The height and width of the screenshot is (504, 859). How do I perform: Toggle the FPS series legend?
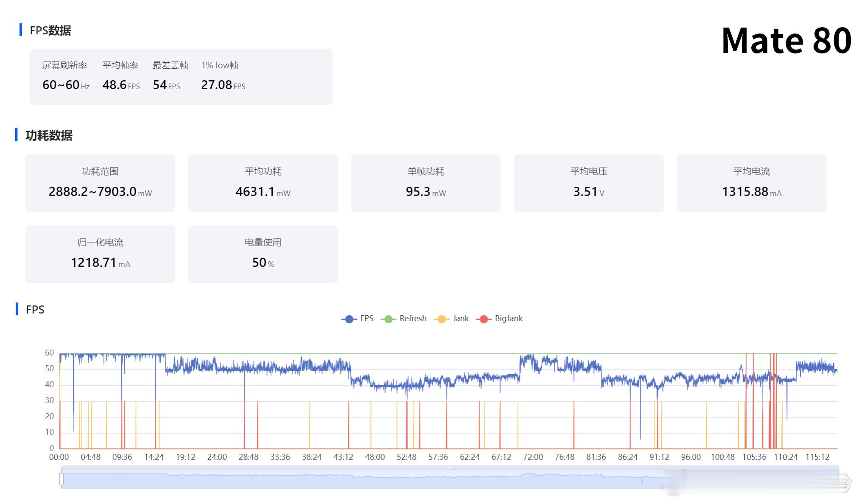(x=367, y=319)
